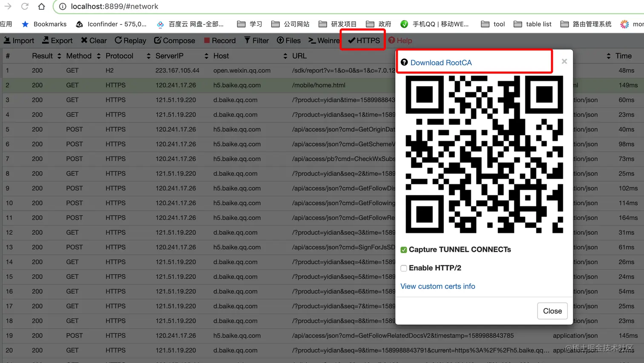Click the Export toolbar button

[57, 40]
